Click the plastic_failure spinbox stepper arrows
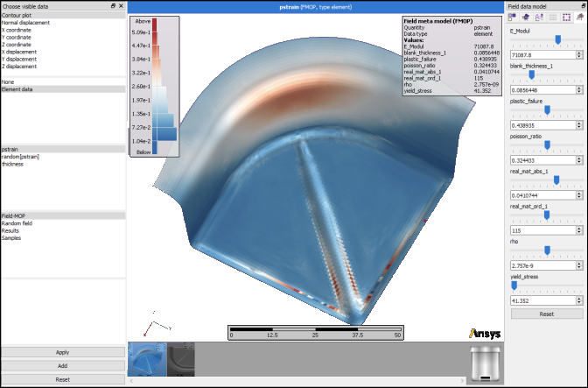Viewport: 588px width, 388px height. tap(579, 125)
